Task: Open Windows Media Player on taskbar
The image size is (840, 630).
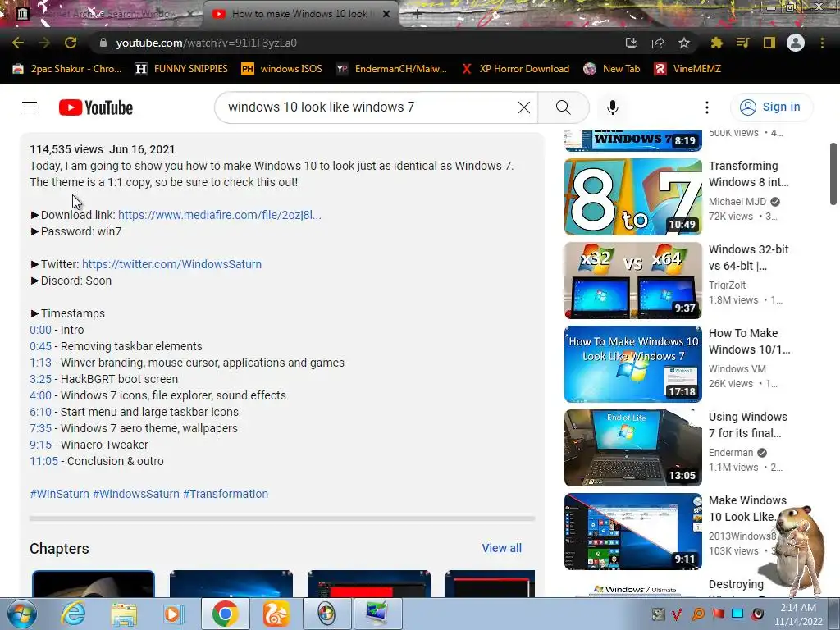Action: (173, 614)
